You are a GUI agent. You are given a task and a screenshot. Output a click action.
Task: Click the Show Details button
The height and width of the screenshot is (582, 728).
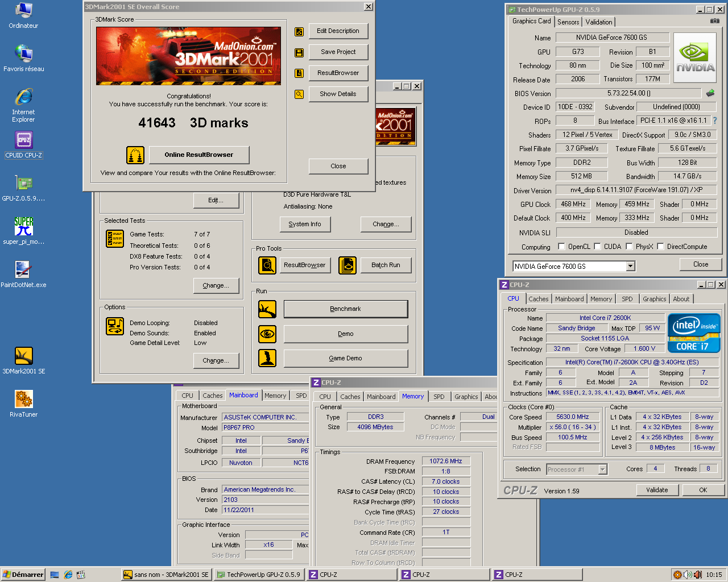[338, 94]
